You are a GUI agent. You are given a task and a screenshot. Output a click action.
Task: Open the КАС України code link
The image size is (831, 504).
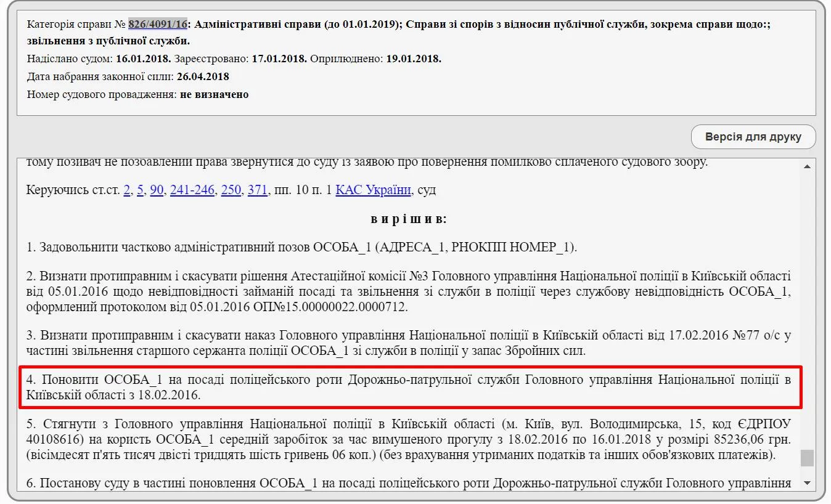click(373, 190)
